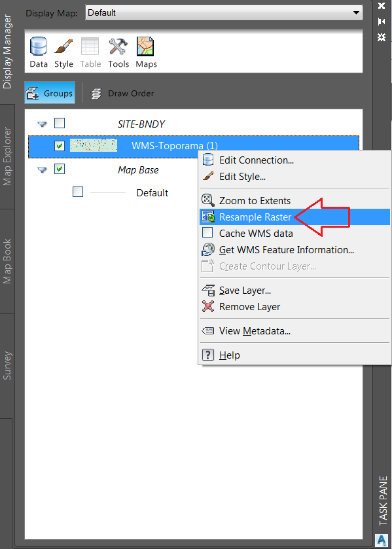Switch to the Display Manager tab
392x549 pixels.
click(7, 52)
